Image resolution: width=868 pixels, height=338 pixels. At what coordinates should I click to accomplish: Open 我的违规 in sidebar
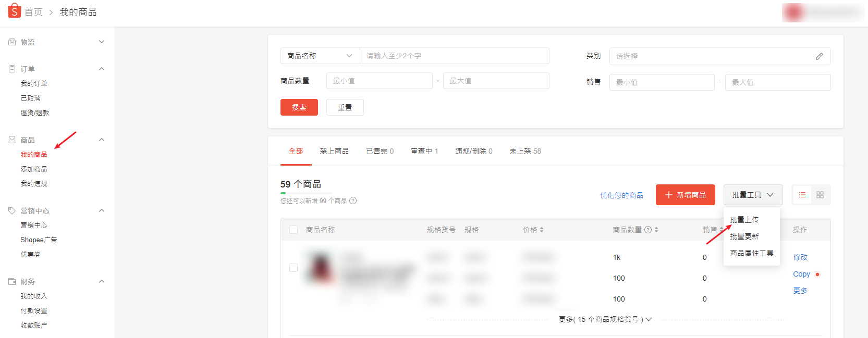pyautogui.click(x=34, y=183)
